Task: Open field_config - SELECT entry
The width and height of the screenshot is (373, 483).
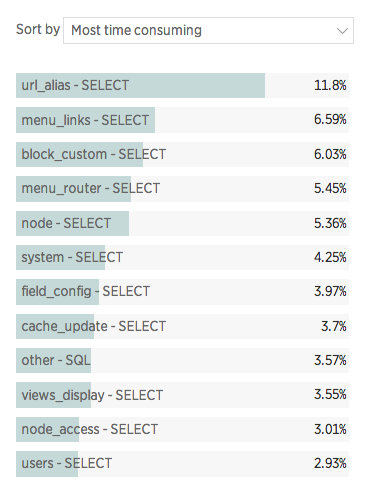Action: click(182, 292)
